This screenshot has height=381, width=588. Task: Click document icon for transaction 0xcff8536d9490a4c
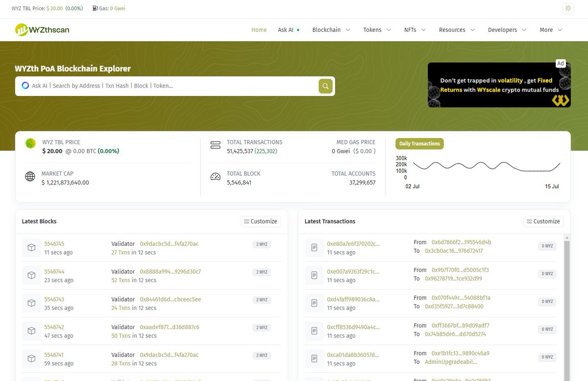pyautogui.click(x=314, y=331)
